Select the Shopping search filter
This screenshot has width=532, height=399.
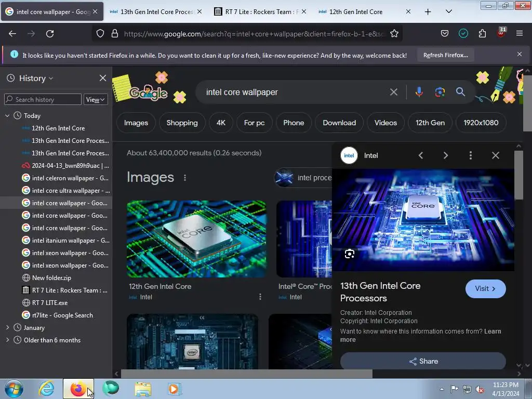pyautogui.click(x=182, y=123)
